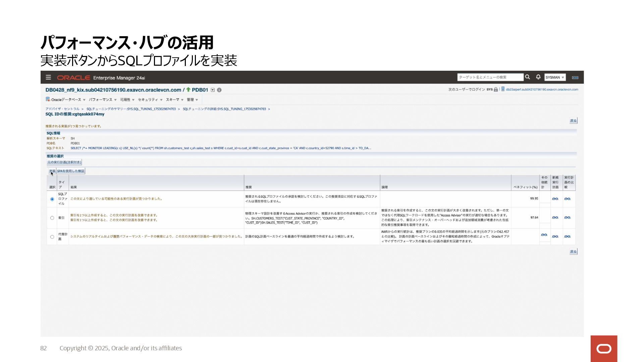Compare execution plans for index row
644x362 pixels.
[567, 218]
